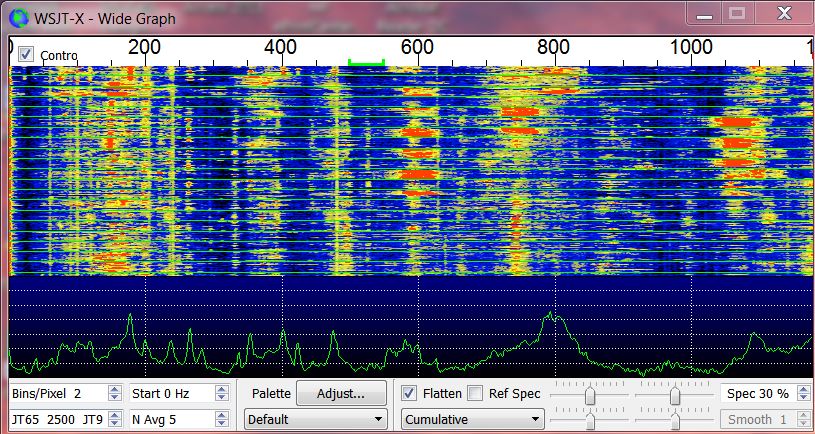Increase Spec 30 % with its up arrow

[805, 389]
